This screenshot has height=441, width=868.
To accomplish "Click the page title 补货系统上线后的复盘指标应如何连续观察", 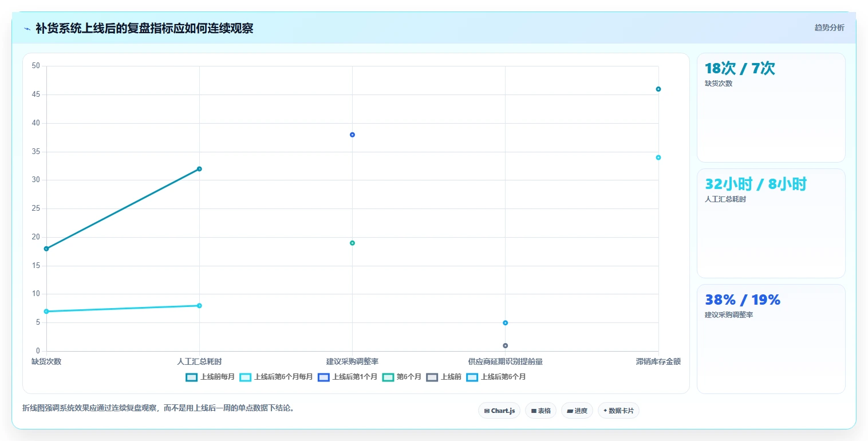I will pos(144,28).
